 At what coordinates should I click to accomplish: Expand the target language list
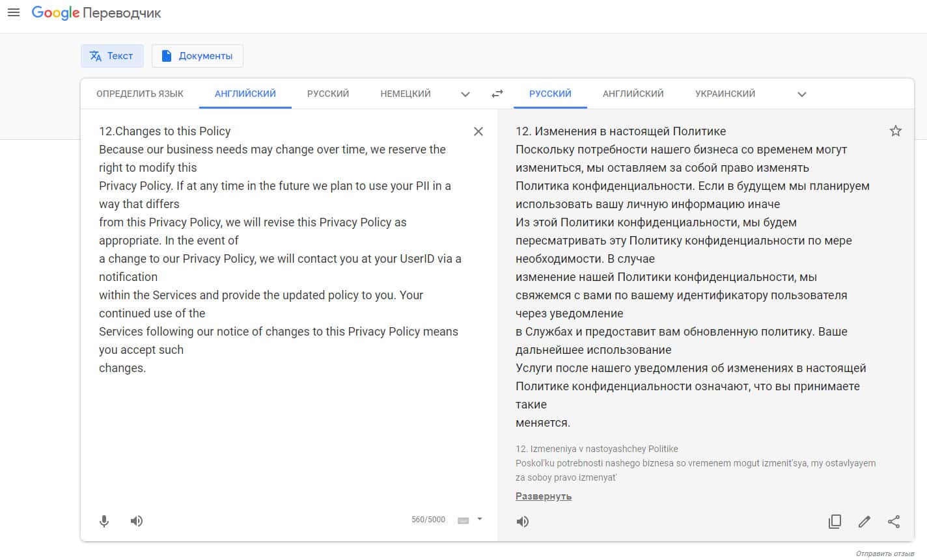click(x=802, y=94)
